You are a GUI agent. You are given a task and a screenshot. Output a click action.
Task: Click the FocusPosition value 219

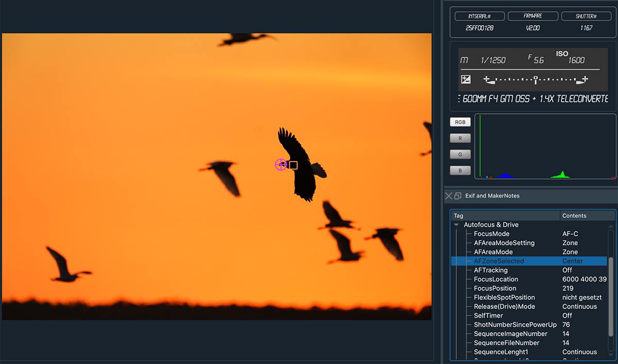click(x=568, y=288)
